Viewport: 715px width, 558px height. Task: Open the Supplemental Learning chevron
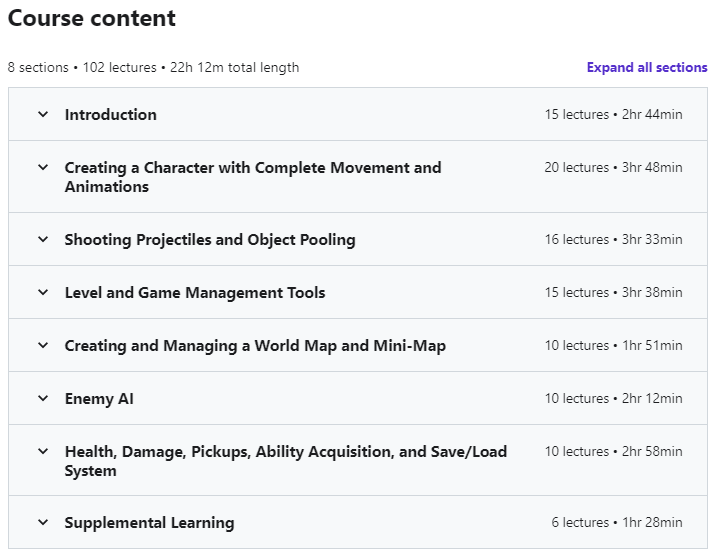43,522
